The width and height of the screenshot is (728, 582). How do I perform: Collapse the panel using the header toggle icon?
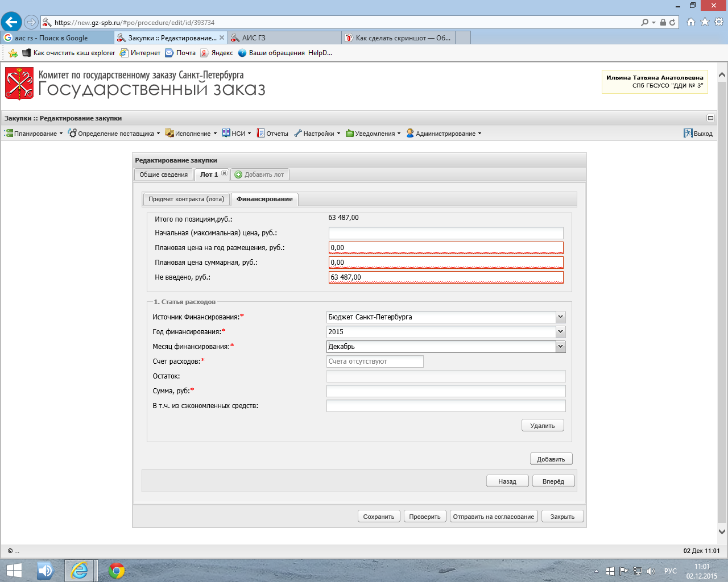point(710,118)
